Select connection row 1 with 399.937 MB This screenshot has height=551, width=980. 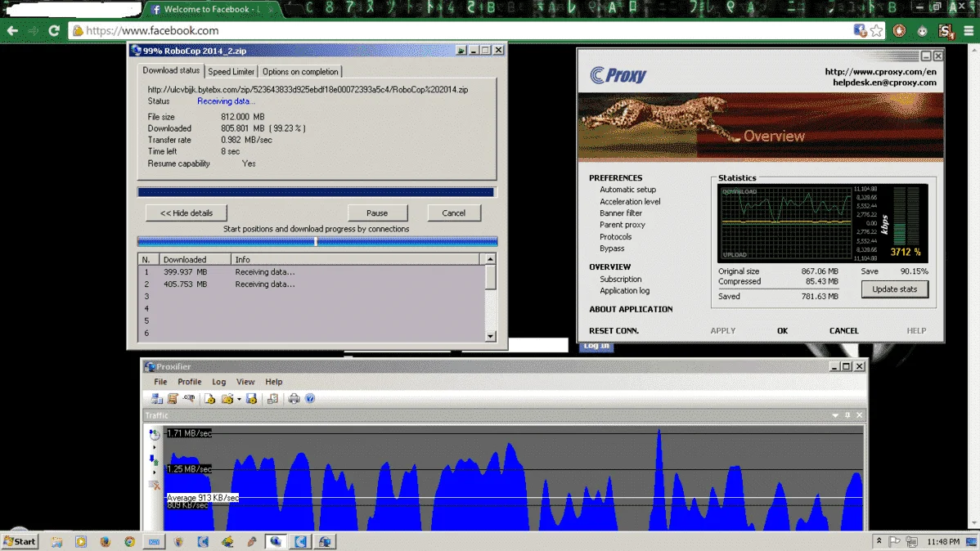311,272
